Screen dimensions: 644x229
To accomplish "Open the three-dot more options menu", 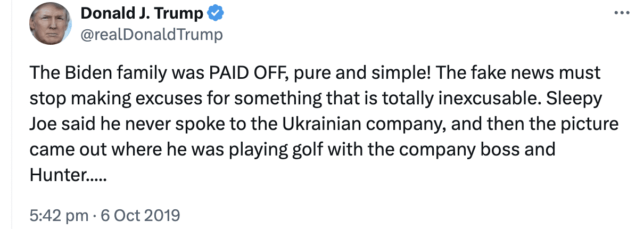I will tap(621, 13).
